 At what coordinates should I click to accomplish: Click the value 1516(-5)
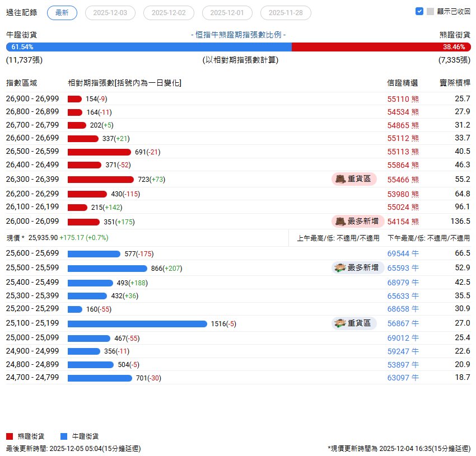[x=223, y=324]
